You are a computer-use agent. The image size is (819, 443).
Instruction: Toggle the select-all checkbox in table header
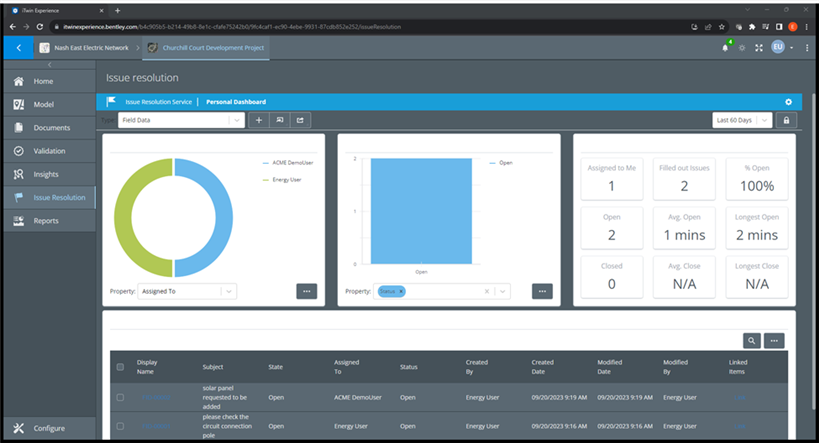120,367
